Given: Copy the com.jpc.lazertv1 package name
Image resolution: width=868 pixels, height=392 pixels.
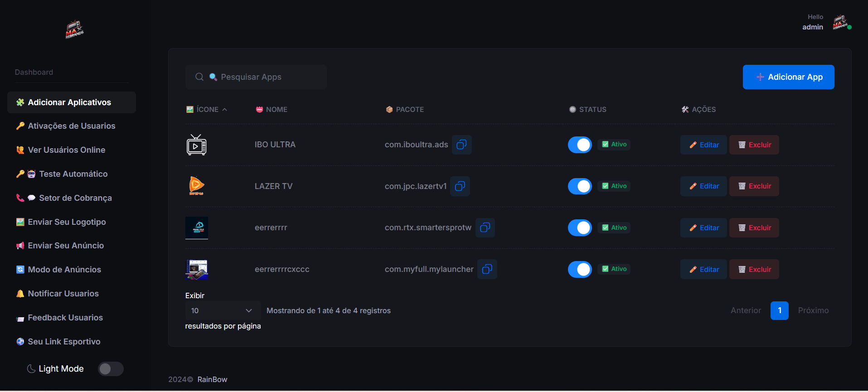Looking at the screenshot, I should pyautogui.click(x=460, y=186).
